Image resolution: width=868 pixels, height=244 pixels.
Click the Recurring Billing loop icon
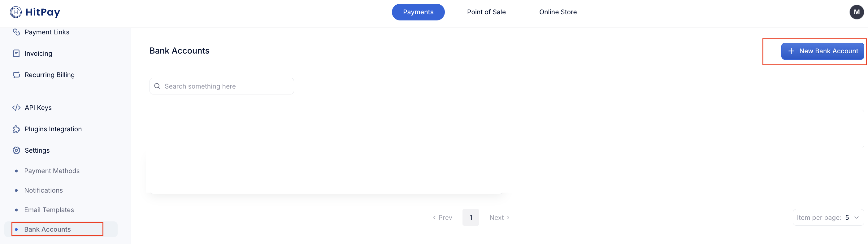[16, 75]
